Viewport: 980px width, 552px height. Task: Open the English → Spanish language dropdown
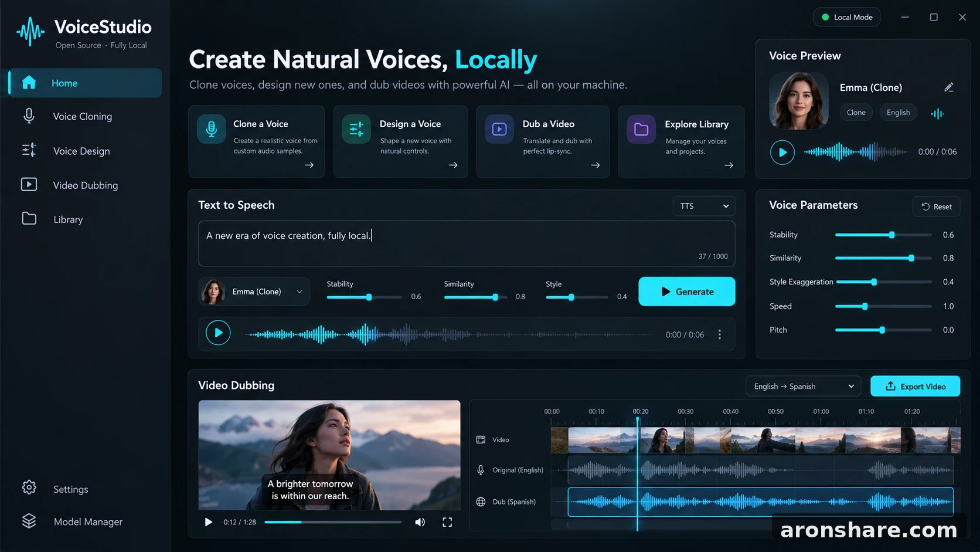(803, 386)
